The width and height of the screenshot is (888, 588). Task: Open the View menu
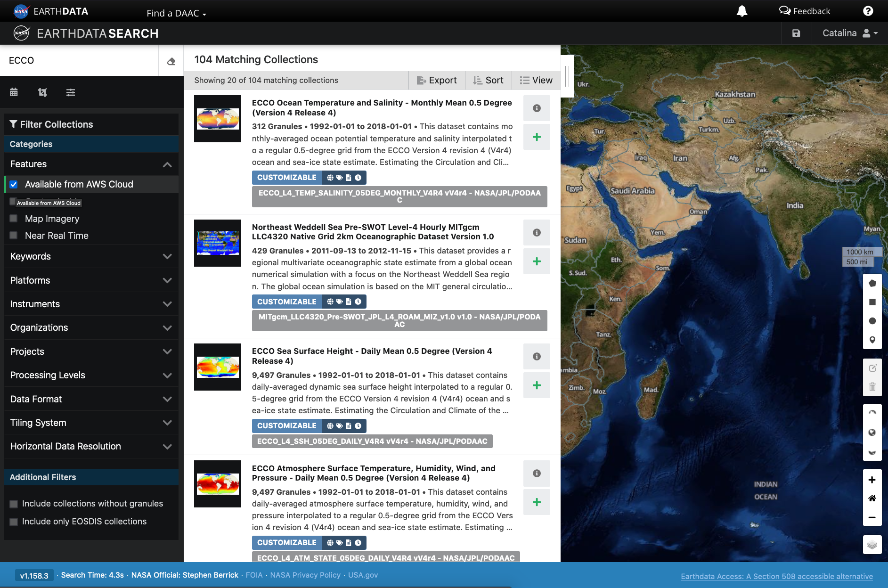tap(536, 81)
